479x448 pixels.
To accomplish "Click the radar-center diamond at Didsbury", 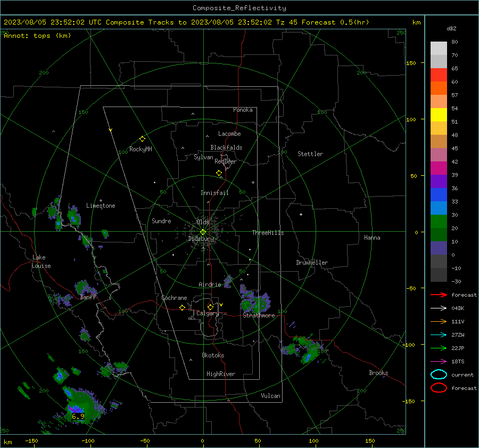I will (x=203, y=232).
